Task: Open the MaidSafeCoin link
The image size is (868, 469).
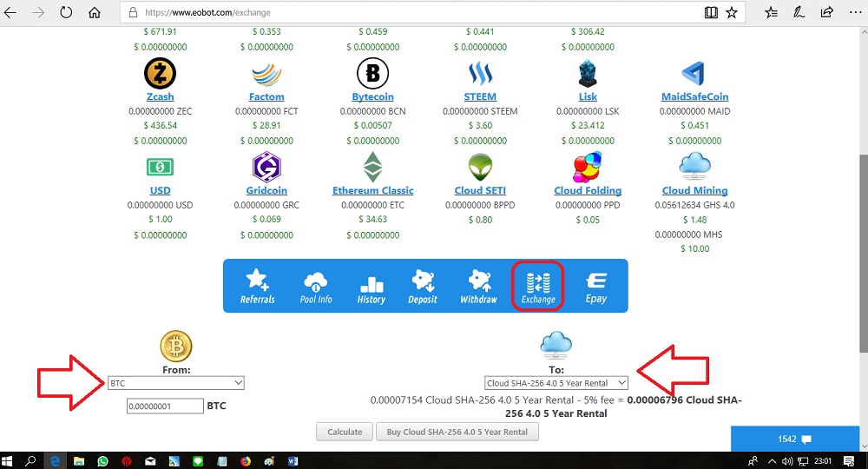Action: tap(694, 96)
